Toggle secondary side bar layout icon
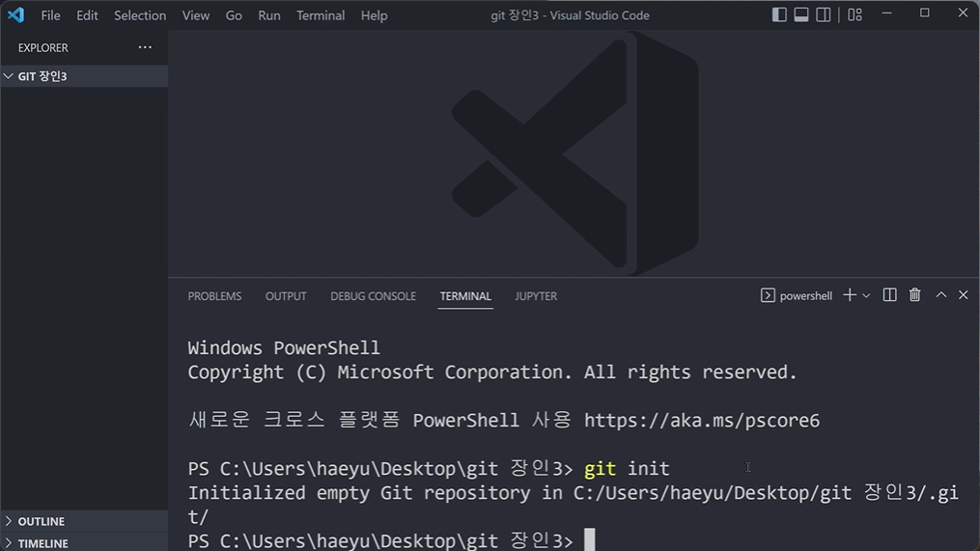The height and width of the screenshot is (551, 980). coord(824,14)
